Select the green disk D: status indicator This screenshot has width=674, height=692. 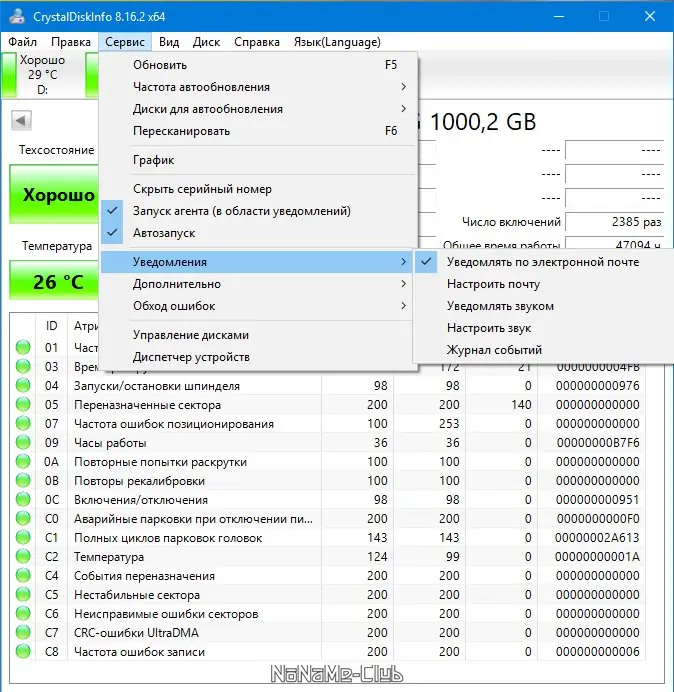point(9,75)
